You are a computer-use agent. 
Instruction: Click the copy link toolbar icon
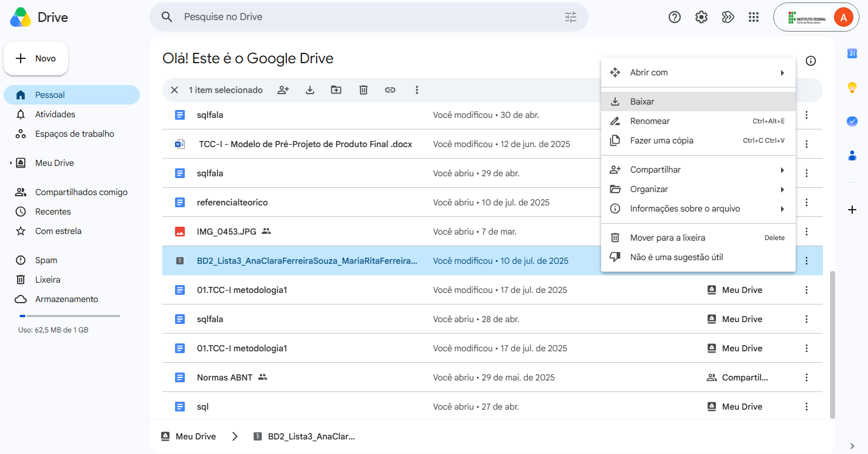point(390,90)
